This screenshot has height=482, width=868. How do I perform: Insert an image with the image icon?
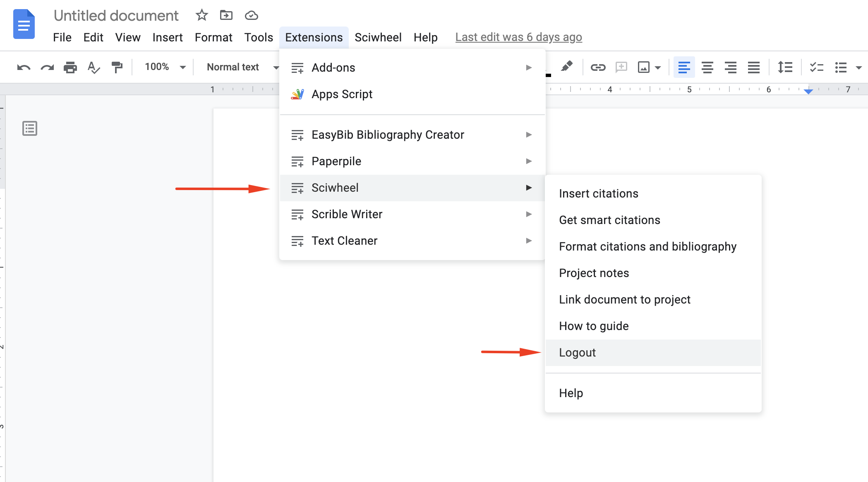(644, 67)
